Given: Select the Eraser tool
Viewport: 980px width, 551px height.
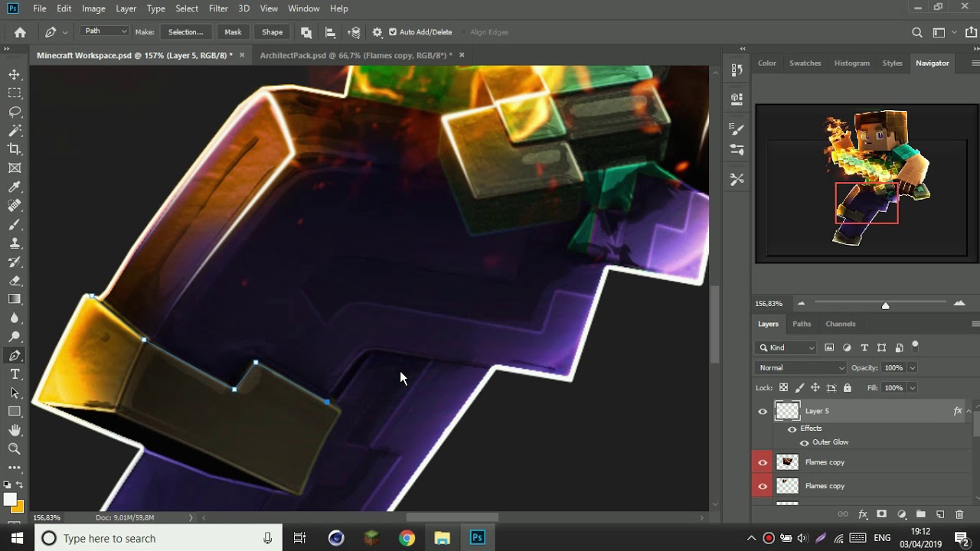Looking at the screenshot, I should [15, 280].
